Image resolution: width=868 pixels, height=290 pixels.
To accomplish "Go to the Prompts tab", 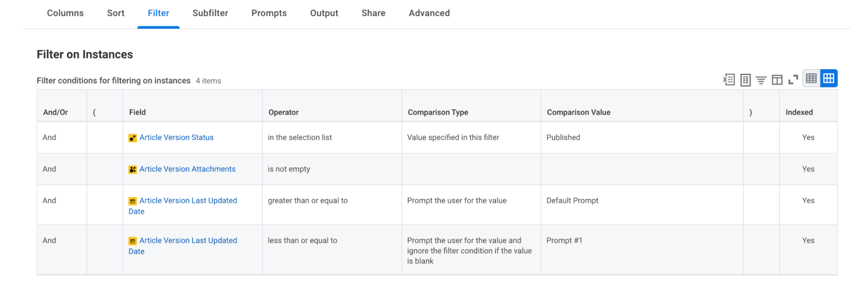I will (269, 13).
